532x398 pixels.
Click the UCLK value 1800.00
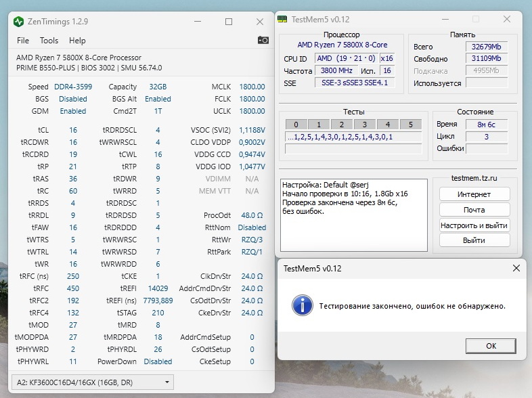coord(252,111)
